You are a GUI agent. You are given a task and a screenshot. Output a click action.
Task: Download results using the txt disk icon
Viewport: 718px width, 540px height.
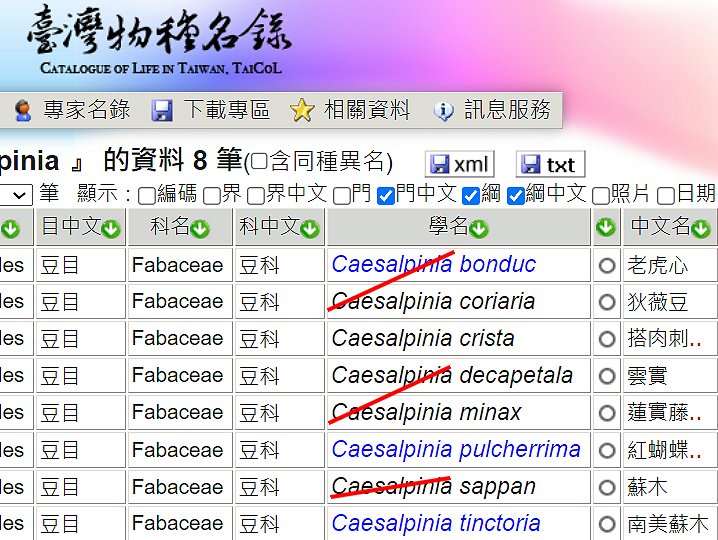531,165
